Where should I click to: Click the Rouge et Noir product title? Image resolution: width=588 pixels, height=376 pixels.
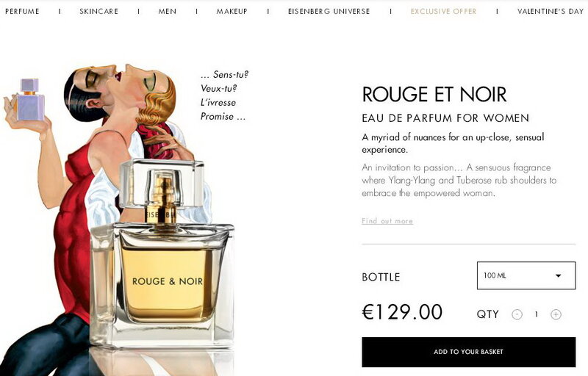tap(434, 94)
